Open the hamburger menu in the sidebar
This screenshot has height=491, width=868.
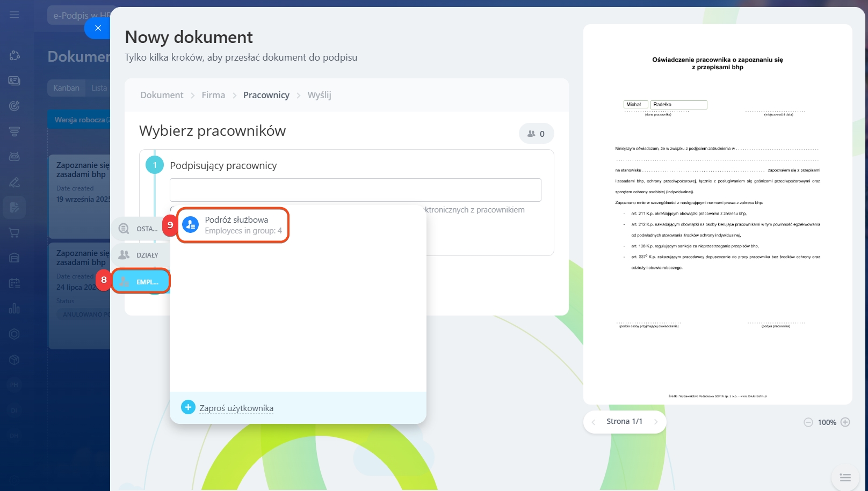[15, 15]
